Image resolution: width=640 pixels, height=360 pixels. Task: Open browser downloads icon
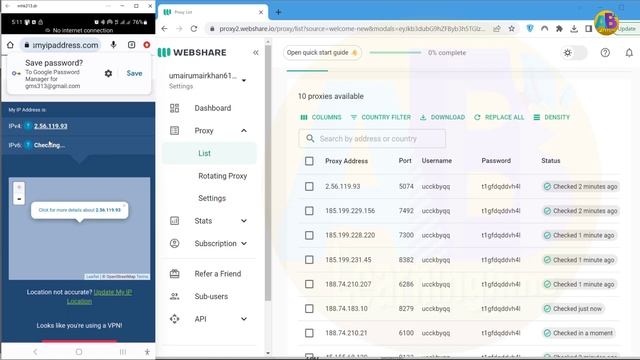coord(574,29)
